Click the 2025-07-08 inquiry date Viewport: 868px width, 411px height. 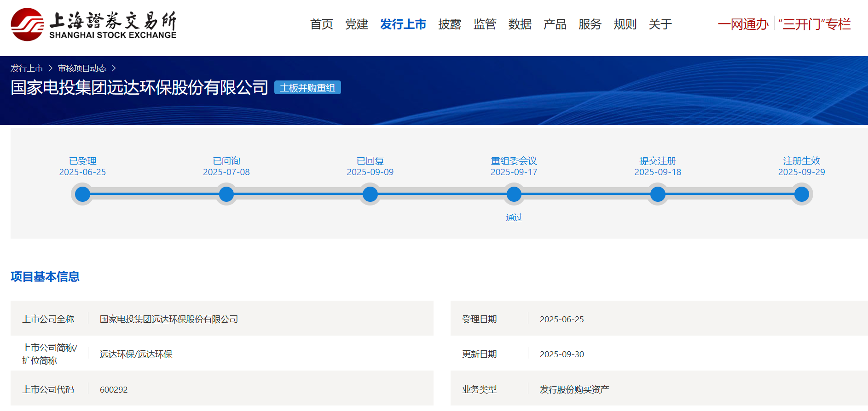click(226, 172)
